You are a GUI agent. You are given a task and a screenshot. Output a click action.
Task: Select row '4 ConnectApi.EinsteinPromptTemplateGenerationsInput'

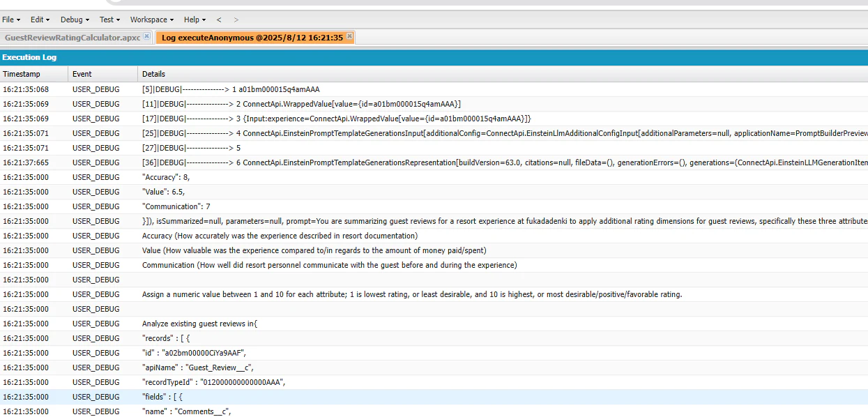[434, 133]
